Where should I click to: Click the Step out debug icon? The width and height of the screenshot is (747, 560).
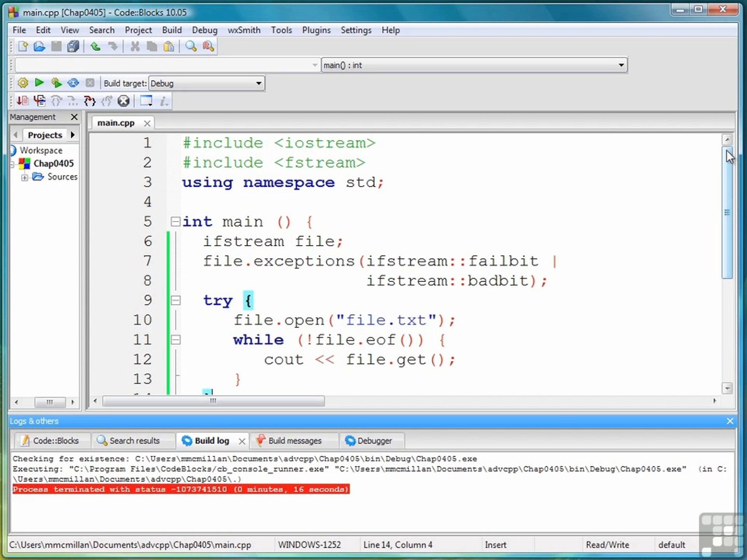pyautogui.click(x=107, y=101)
